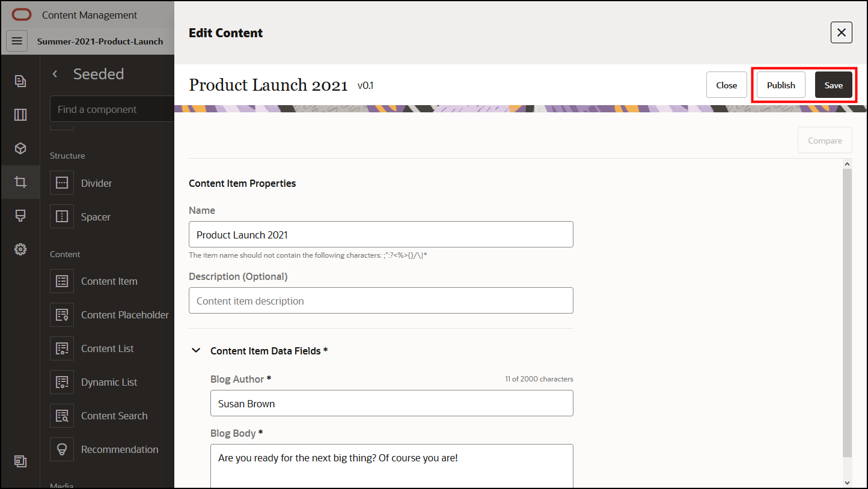The height and width of the screenshot is (489, 868).
Task: Collapse the Content Item Data Fields section
Action: pyautogui.click(x=196, y=351)
